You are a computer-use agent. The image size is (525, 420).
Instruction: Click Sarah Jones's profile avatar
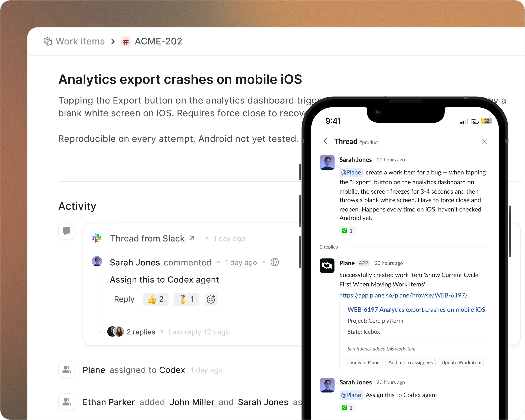(x=327, y=163)
